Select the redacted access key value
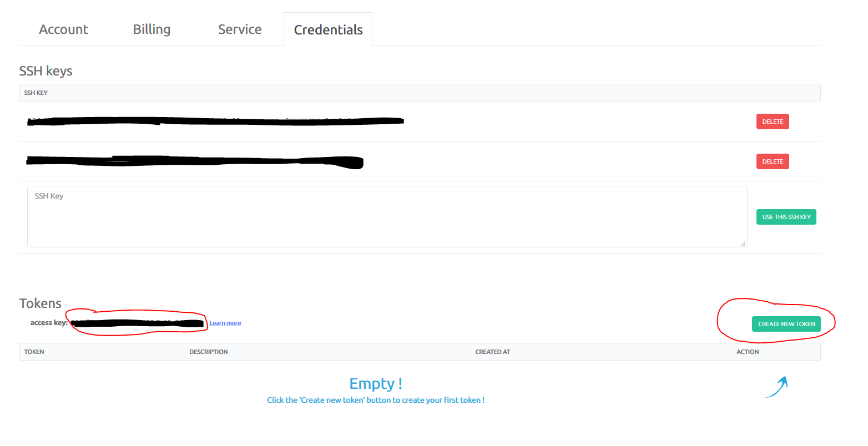This screenshot has height=446, width=868. point(137,323)
